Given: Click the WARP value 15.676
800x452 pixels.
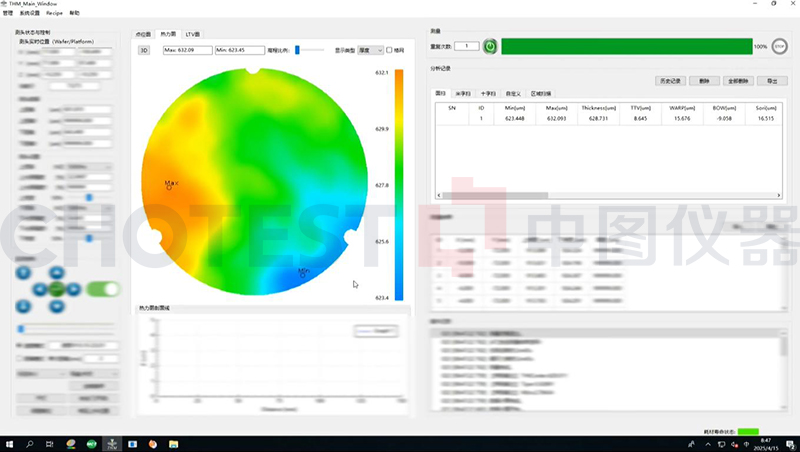Looking at the screenshot, I should point(682,118).
